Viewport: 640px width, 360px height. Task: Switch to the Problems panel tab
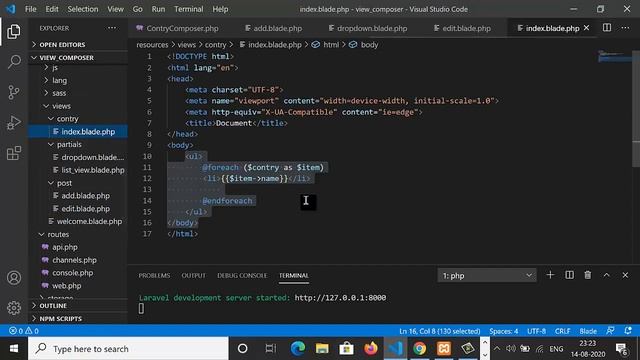click(154, 276)
